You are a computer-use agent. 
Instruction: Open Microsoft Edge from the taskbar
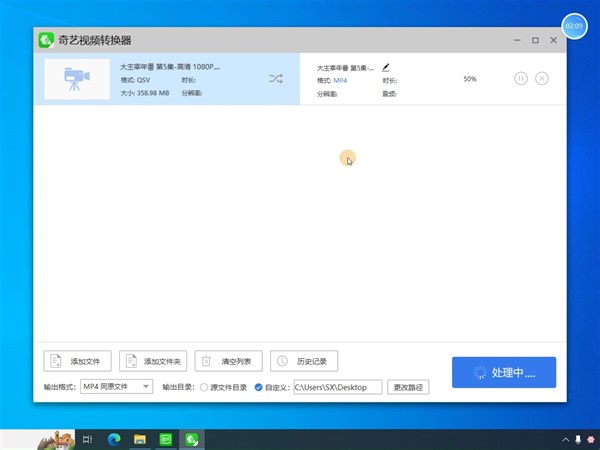coord(114,439)
